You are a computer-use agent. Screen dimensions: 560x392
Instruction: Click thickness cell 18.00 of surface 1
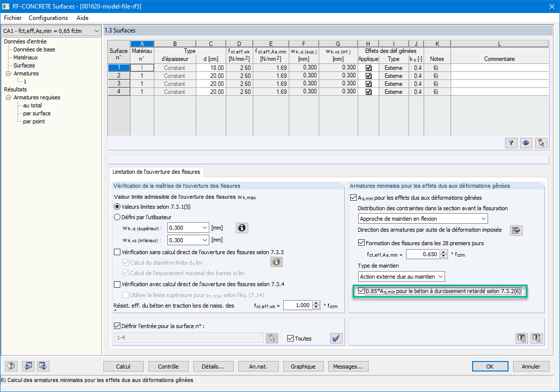(211, 68)
